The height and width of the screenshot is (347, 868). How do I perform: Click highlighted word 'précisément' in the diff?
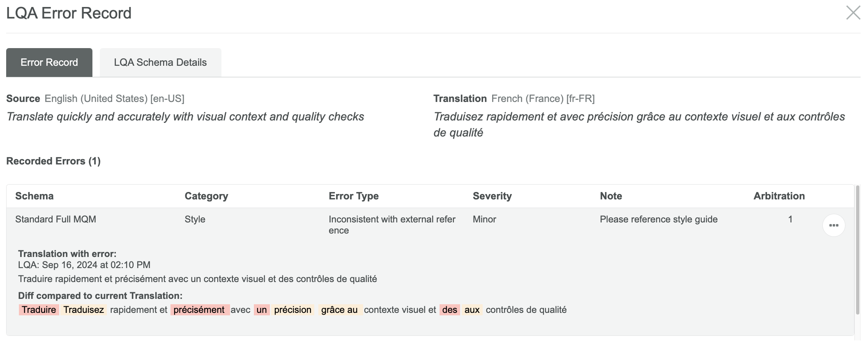pyautogui.click(x=199, y=310)
